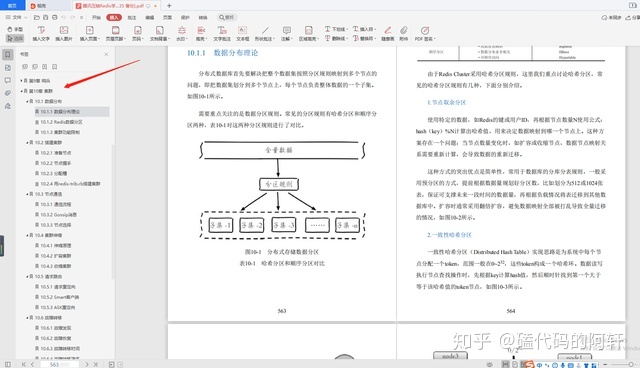The height and width of the screenshot is (368, 640).
Task: Click the 插入符 insert caret tool
Action: [x=364, y=29]
